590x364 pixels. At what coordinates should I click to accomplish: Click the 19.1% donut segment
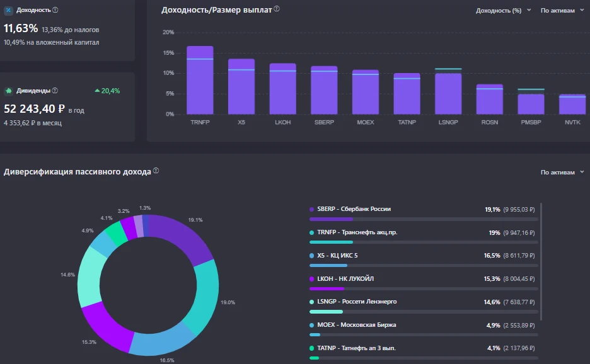(183, 237)
